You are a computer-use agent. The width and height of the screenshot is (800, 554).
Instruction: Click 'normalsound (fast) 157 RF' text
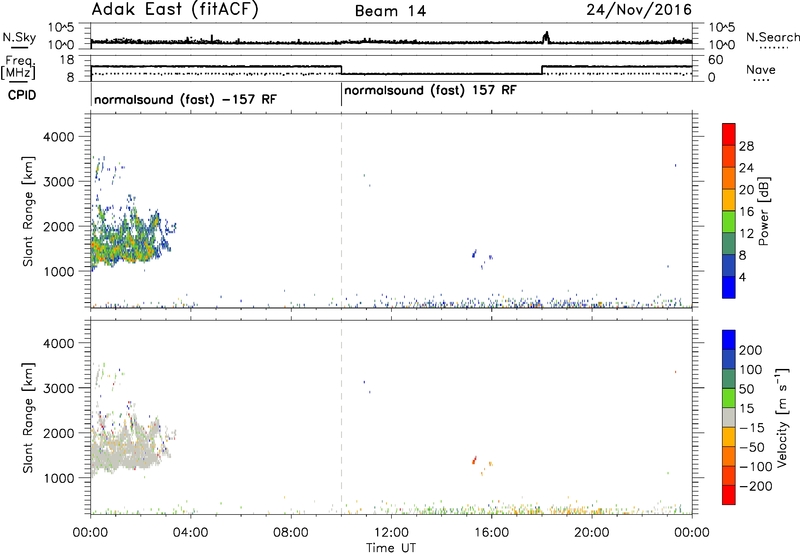point(430,91)
